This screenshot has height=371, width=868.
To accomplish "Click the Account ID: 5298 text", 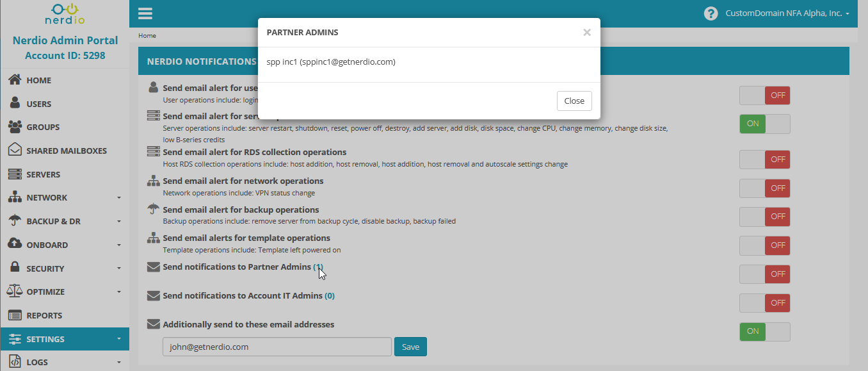I will click(x=65, y=56).
